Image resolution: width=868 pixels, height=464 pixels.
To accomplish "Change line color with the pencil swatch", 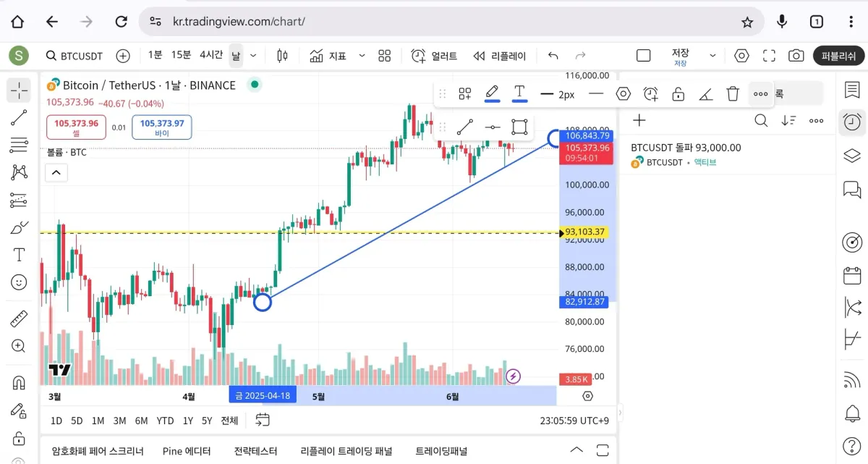I will pyautogui.click(x=492, y=93).
